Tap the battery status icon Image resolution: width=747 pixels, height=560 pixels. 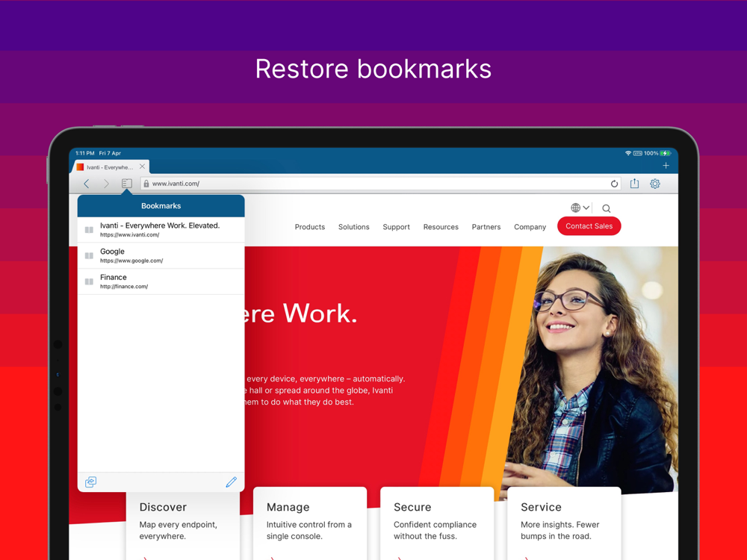tap(666, 153)
